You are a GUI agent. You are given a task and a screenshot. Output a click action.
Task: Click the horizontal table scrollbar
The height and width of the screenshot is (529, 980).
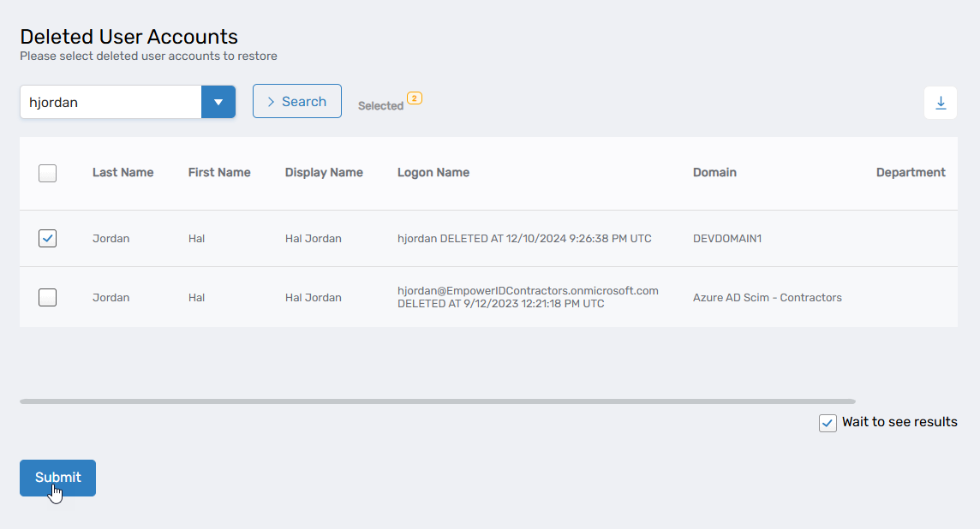437,401
